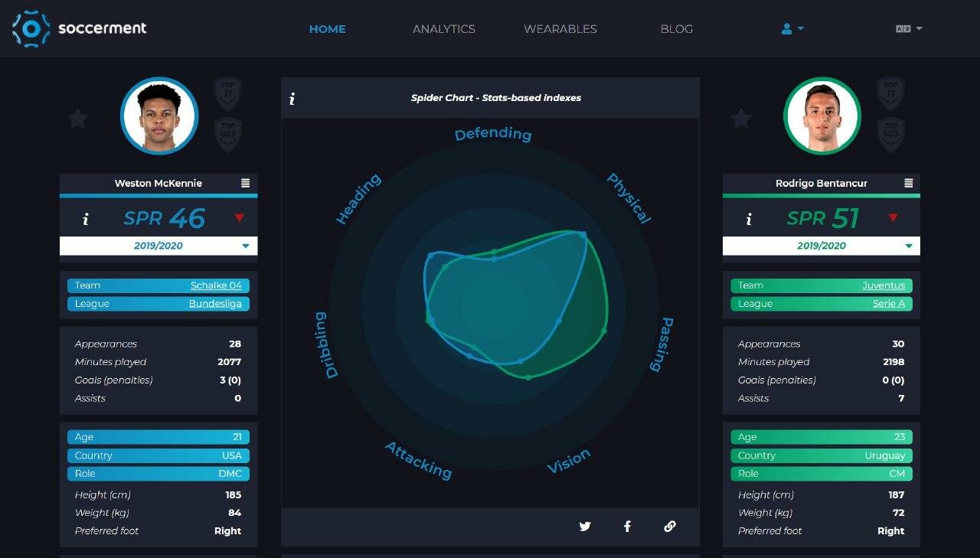Click McKennie's Appearances value 28
The image size is (980, 558).
coord(235,344)
